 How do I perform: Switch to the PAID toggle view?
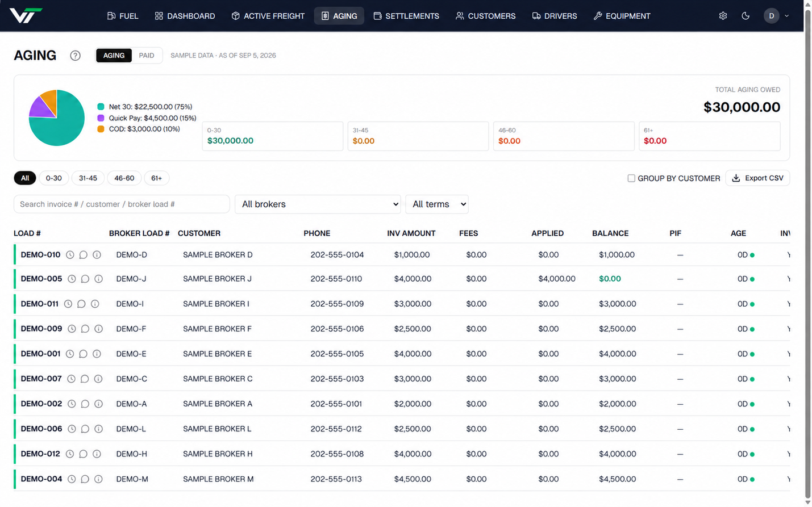pos(147,56)
